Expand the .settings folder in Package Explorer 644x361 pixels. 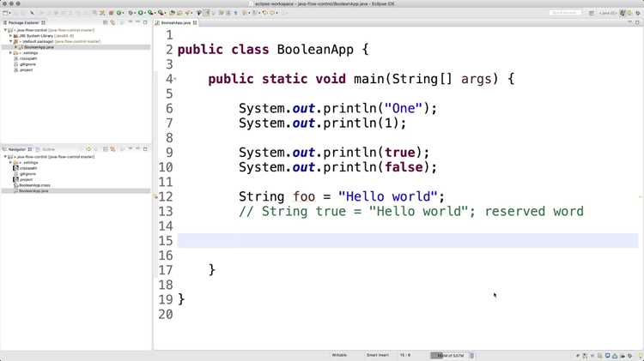point(10,53)
